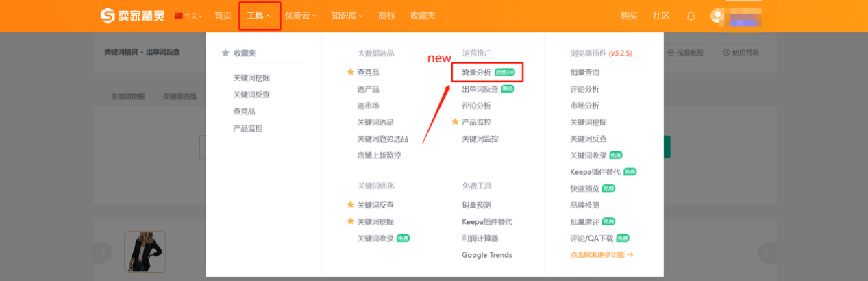Switch to 关键词选品 tab behind the menu
Screen dimensions: 868x281
pyautogui.click(x=179, y=97)
